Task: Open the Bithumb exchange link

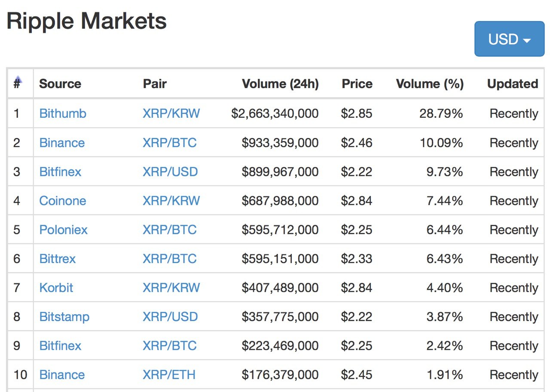Action: tap(63, 113)
